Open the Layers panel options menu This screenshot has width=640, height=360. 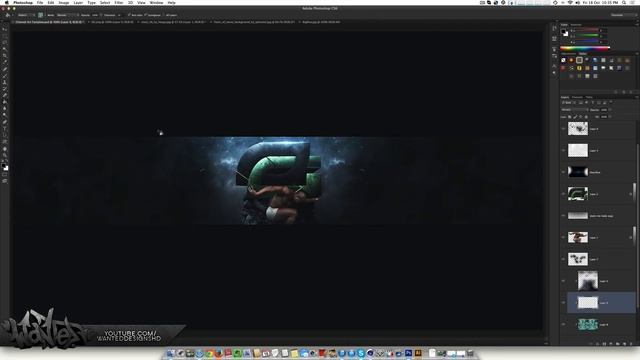(x=638, y=97)
